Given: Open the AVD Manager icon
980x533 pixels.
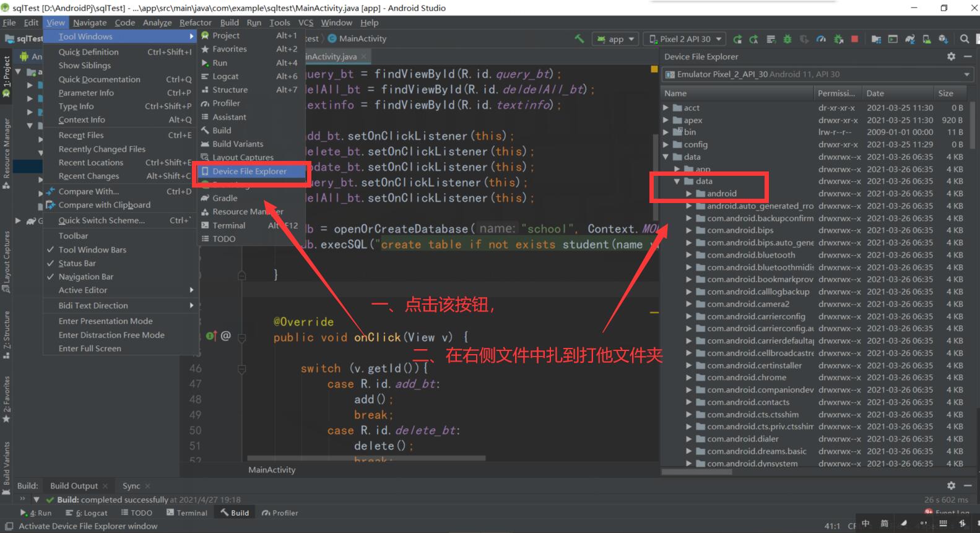Looking at the screenshot, I should 927,39.
